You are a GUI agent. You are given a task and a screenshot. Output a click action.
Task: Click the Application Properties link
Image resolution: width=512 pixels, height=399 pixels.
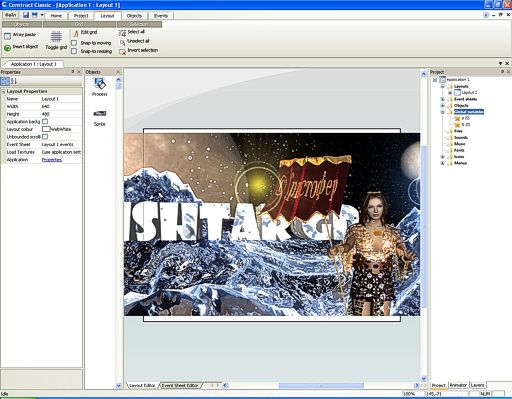(x=52, y=160)
